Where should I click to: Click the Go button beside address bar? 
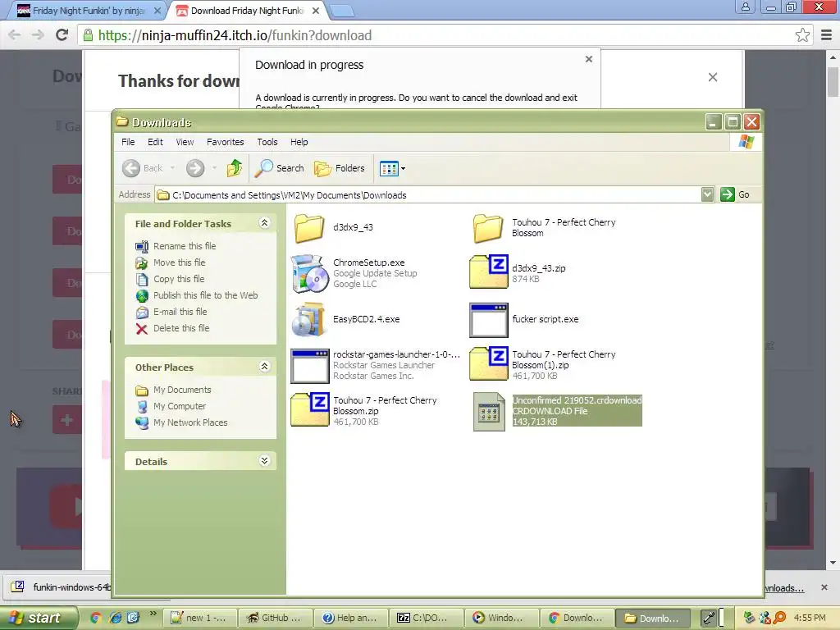[735, 194]
